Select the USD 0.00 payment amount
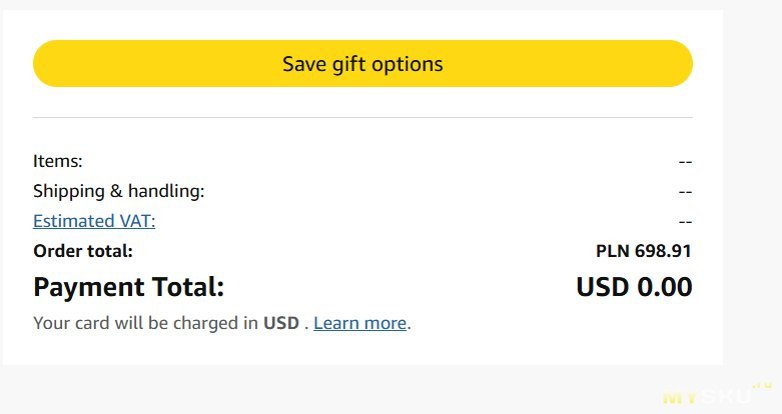This screenshot has width=782, height=414. 634,287
